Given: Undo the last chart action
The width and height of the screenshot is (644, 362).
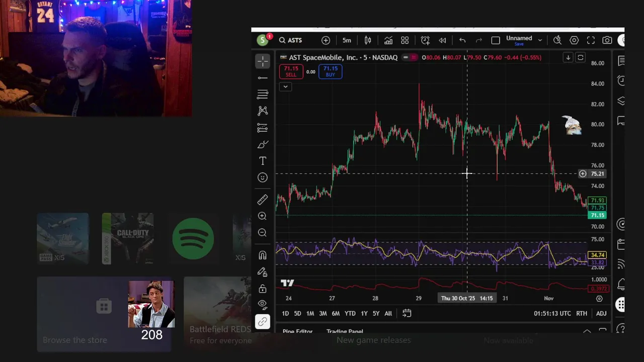Looking at the screenshot, I should point(462,40).
